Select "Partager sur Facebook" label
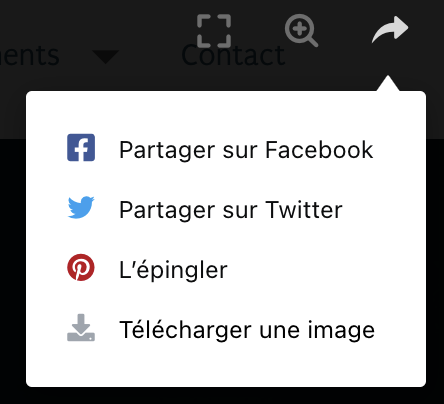Image resolution: width=444 pixels, height=404 pixels. pos(246,150)
